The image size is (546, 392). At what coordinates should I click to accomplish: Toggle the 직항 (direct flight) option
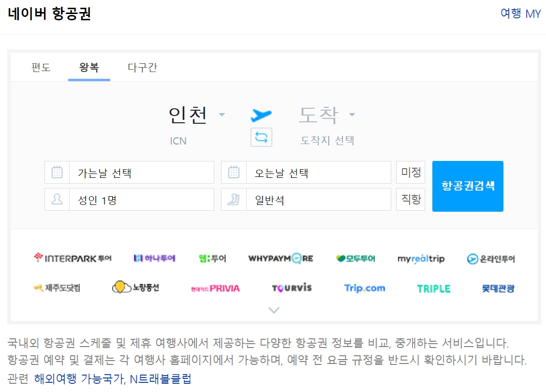click(411, 199)
